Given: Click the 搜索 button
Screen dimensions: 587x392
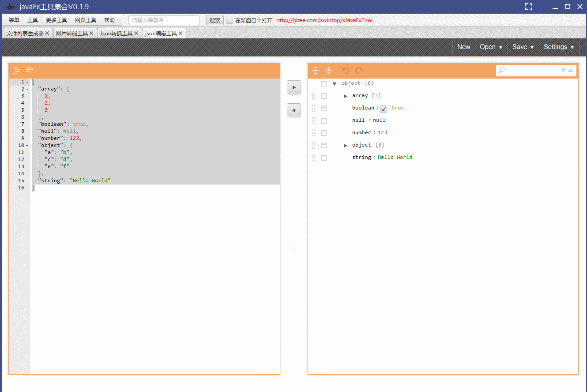Looking at the screenshot, I should coord(215,20).
